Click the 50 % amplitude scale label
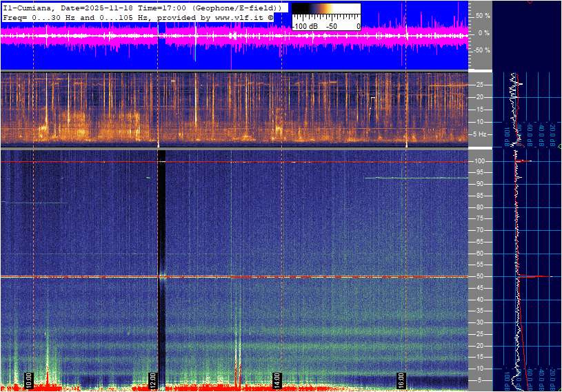This screenshot has width=562, height=392. point(483,15)
